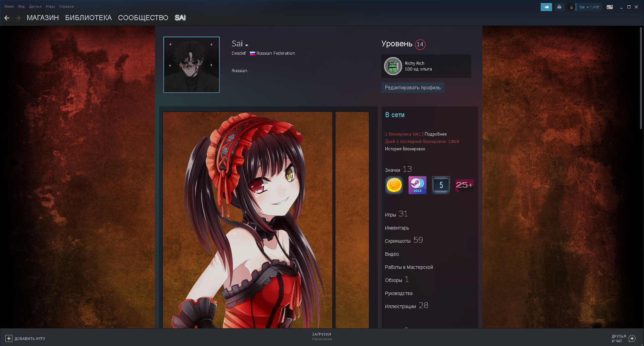This screenshot has width=644, height=346.
Task: Click Дней с последней блокировки: 1909 text
Action: point(422,142)
